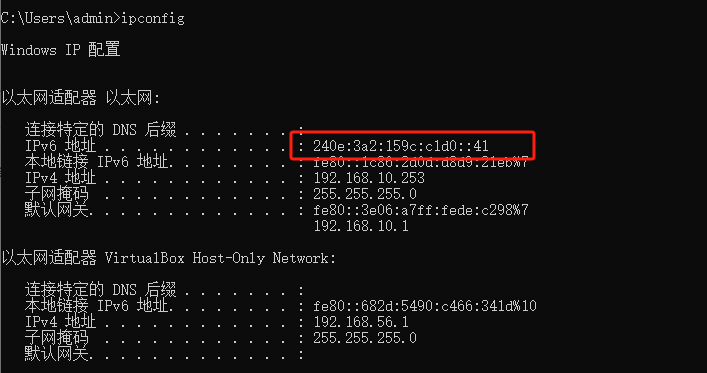
Task: Click the IPv6 地址 label
Action: click(60, 146)
